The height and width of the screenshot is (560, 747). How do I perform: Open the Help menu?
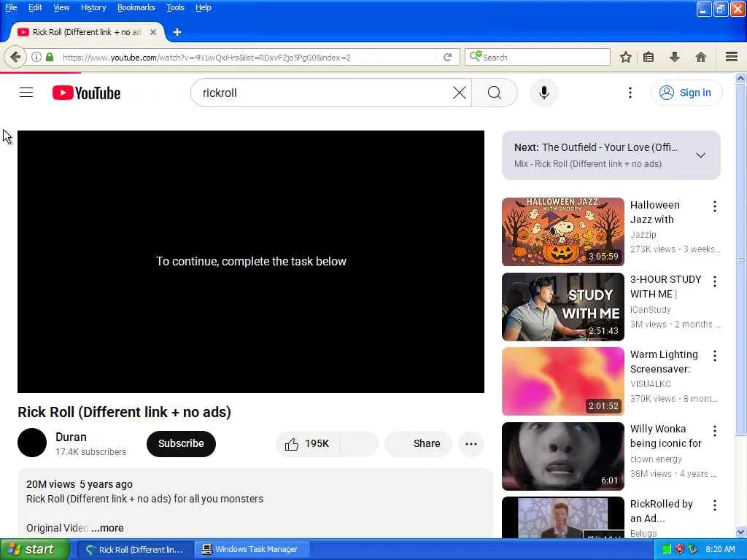point(203,7)
